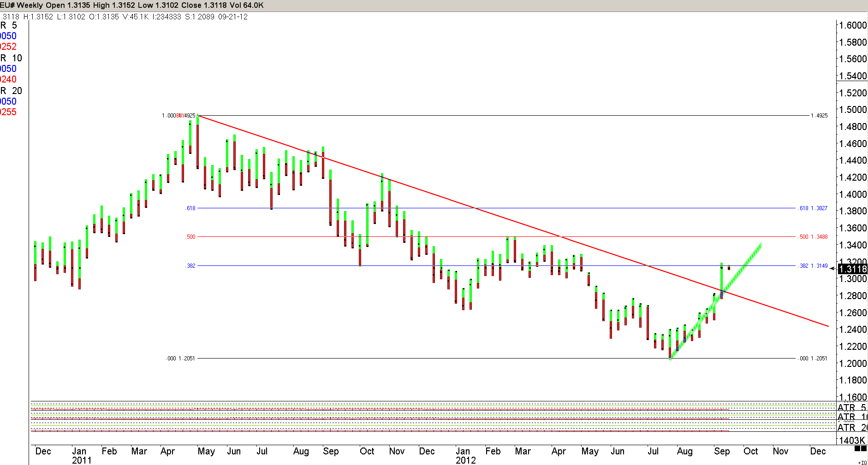The width and height of the screenshot is (868, 465).
Task: Click the 1.2000 price axis label
Action: click(x=853, y=364)
